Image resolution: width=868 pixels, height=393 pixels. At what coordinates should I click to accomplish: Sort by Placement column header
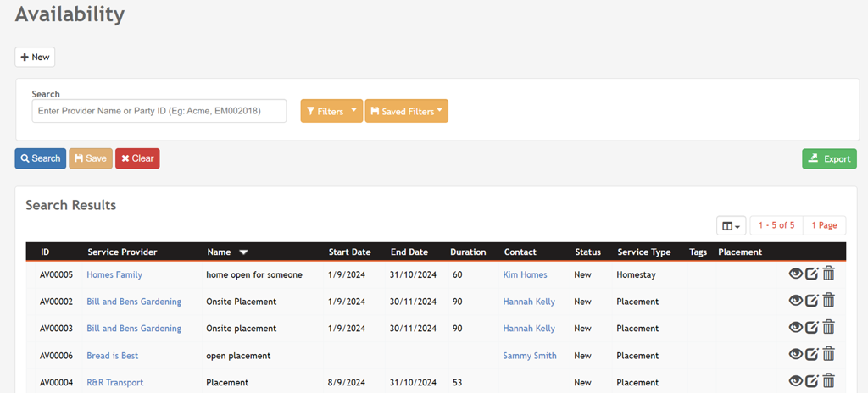(740, 252)
